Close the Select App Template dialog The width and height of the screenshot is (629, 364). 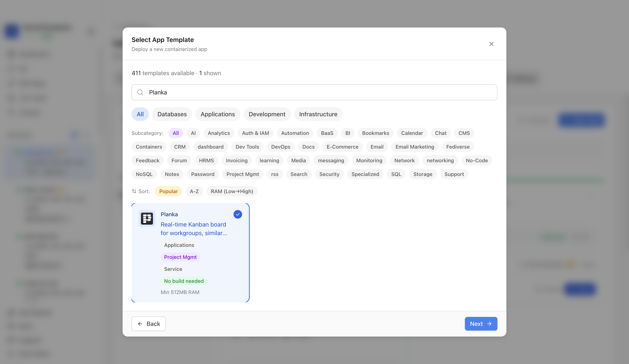pyautogui.click(x=491, y=44)
